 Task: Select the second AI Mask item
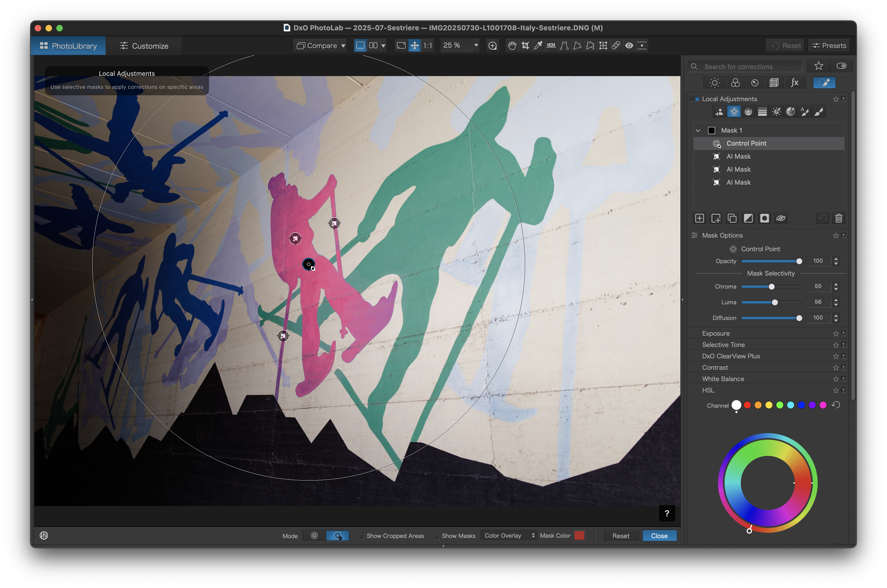tap(738, 169)
